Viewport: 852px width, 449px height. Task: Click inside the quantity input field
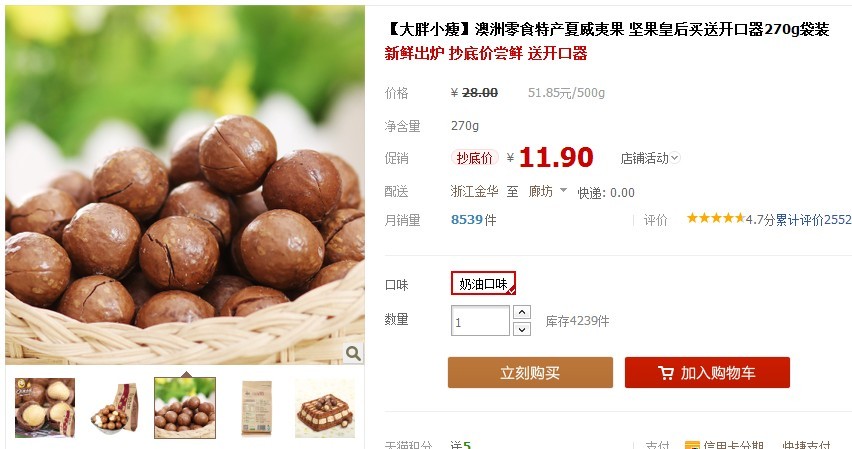click(480, 321)
